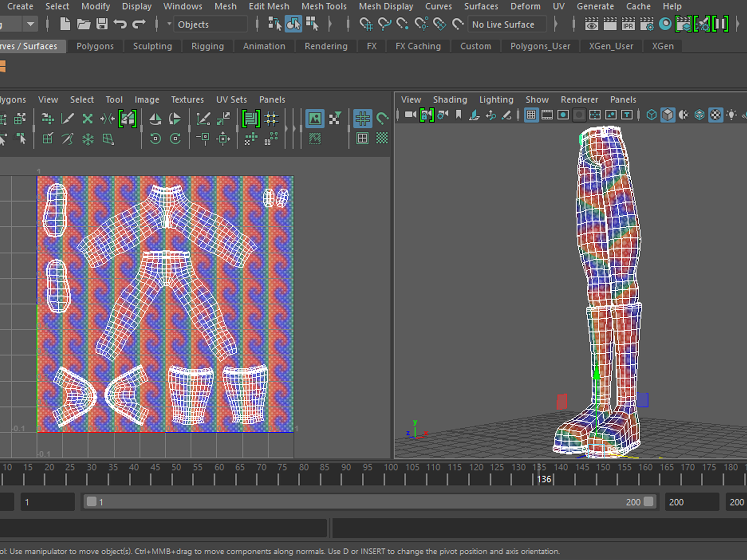
Task: Toggle textured display in viewport
Action: [715, 115]
